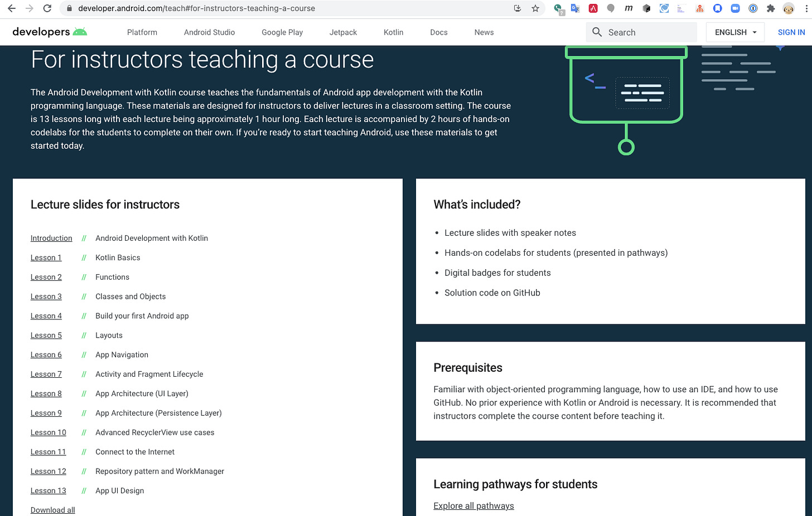Image resolution: width=812 pixels, height=516 pixels.
Task: Click 'Solution code on GitHub' bullet
Action: tap(492, 293)
